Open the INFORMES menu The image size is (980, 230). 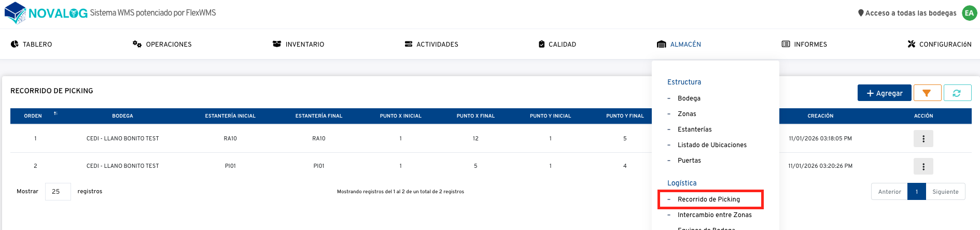tap(804, 45)
